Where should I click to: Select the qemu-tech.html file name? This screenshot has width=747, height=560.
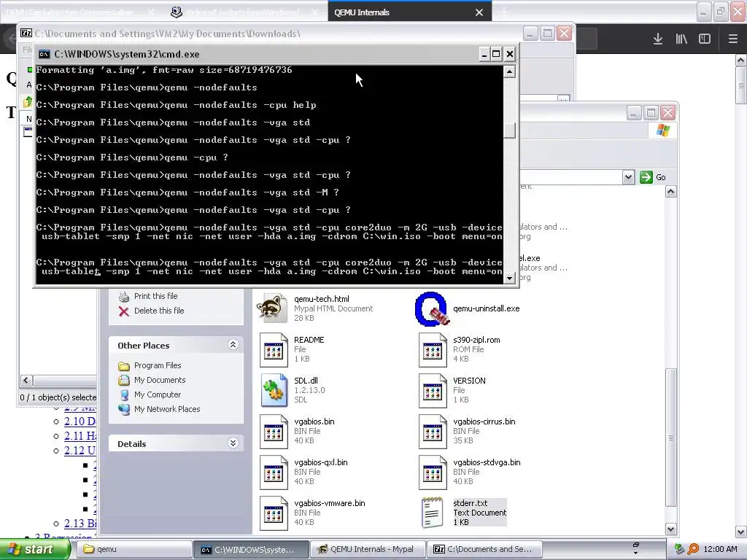[322, 299]
